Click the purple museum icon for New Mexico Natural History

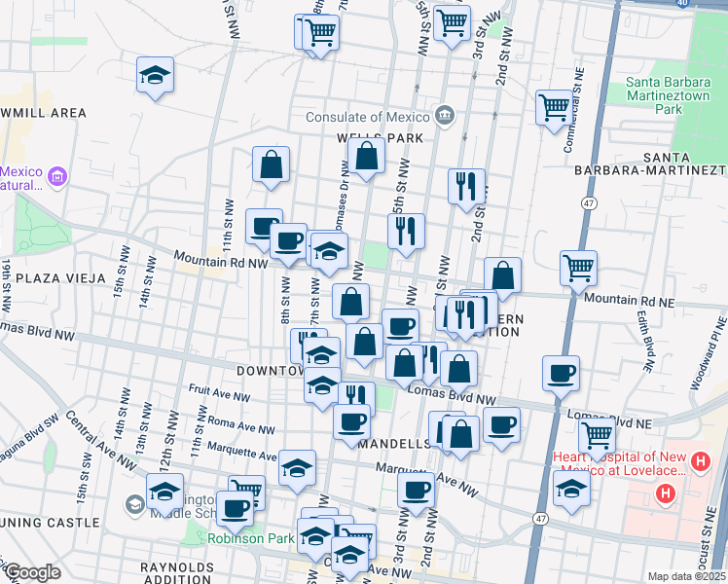57,177
